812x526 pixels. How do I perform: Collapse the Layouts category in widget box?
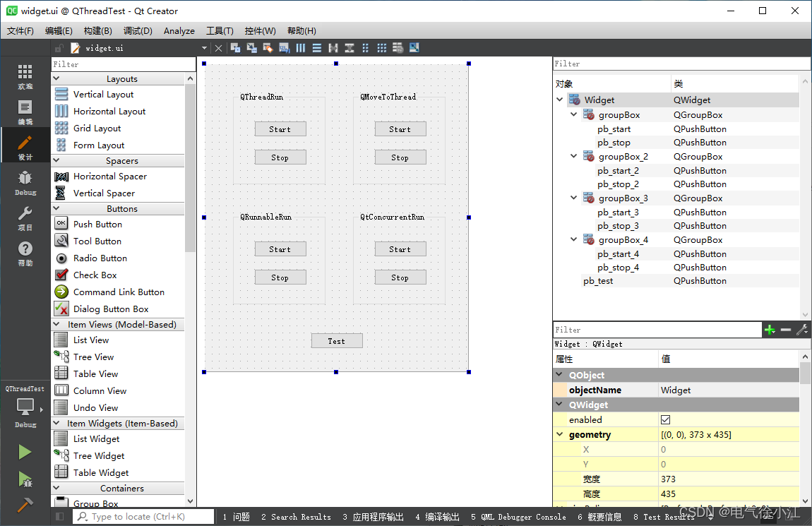(56, 78)
